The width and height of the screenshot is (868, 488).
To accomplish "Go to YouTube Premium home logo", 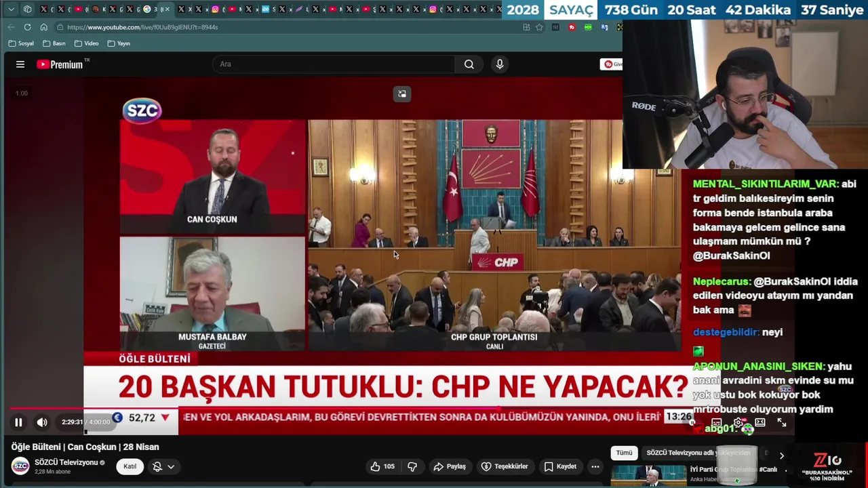I will point(60,64).
